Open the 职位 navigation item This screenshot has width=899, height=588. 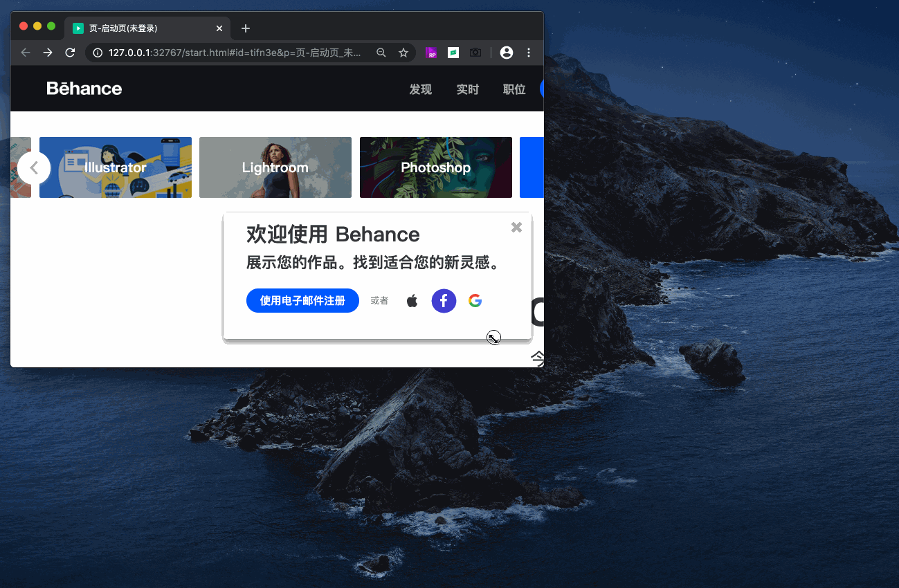click(514, 89)
